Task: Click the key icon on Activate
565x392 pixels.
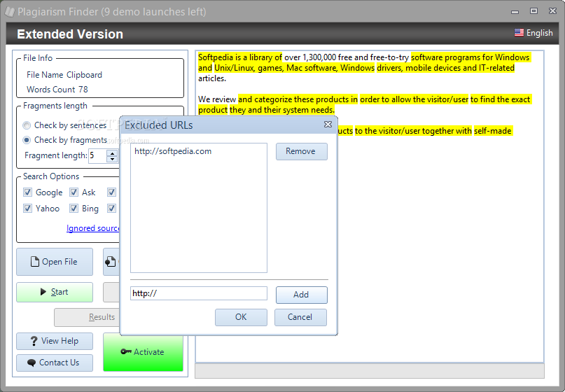Action: [x=126, y=351]
